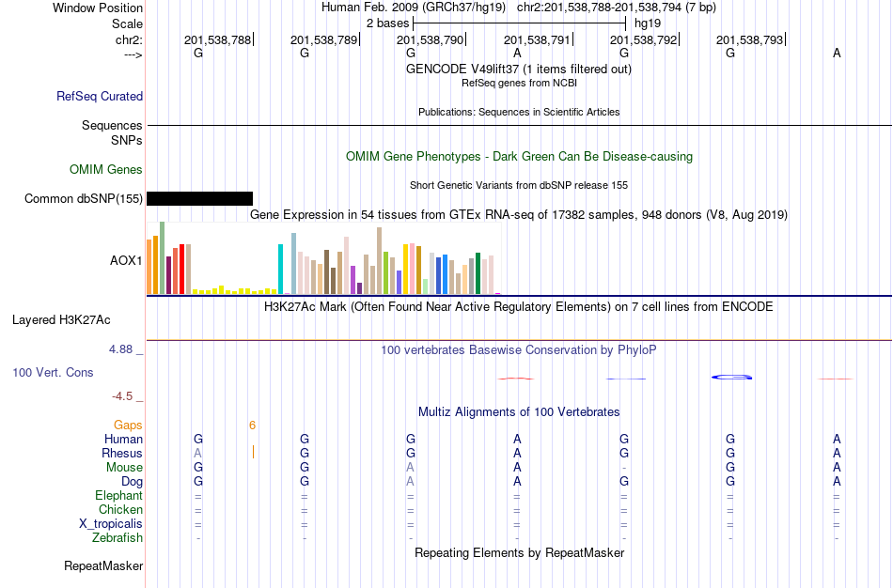Click the dash gap in Mouse row

(x=624, y=468)
